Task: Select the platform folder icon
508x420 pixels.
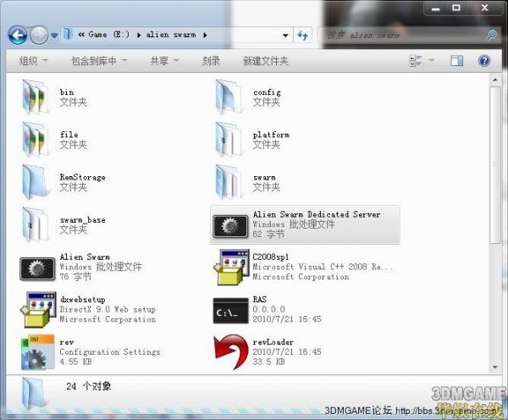Action: point(229,140)
